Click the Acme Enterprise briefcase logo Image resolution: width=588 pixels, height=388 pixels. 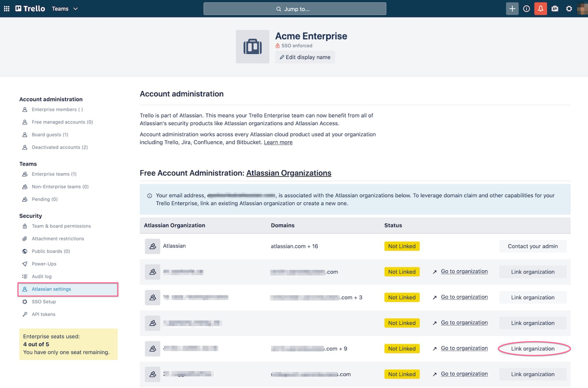click(x=253, y=47)
